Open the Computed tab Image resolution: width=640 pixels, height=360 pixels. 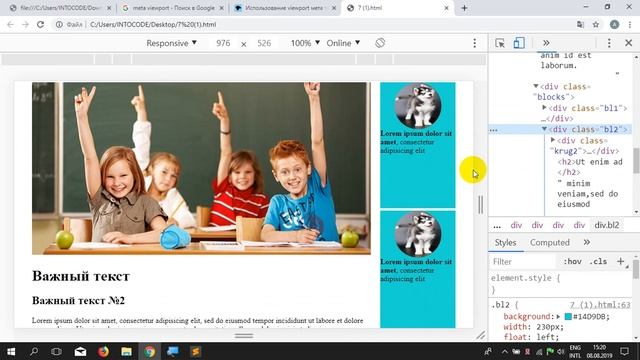point(549,242)
